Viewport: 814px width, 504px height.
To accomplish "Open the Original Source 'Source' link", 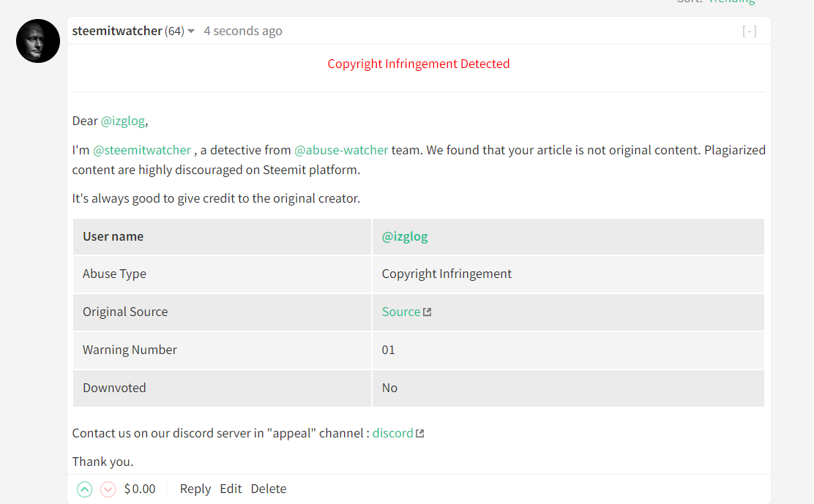I will pos(400,312).
